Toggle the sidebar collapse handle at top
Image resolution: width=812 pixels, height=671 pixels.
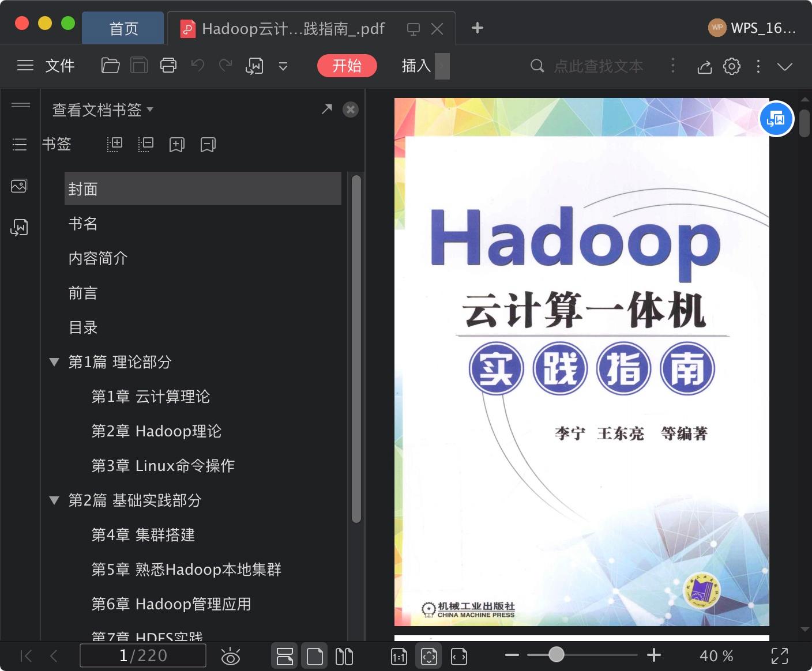click(21, 105)
